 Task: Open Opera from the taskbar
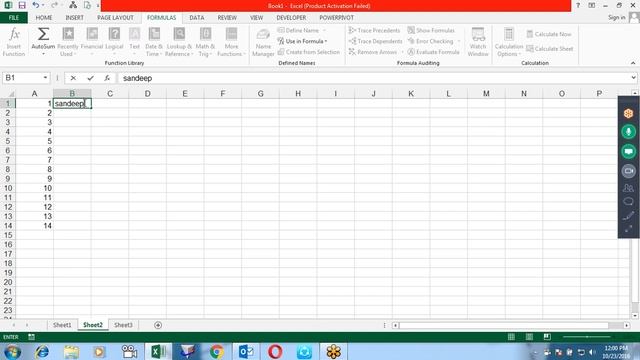click(275, 351)
